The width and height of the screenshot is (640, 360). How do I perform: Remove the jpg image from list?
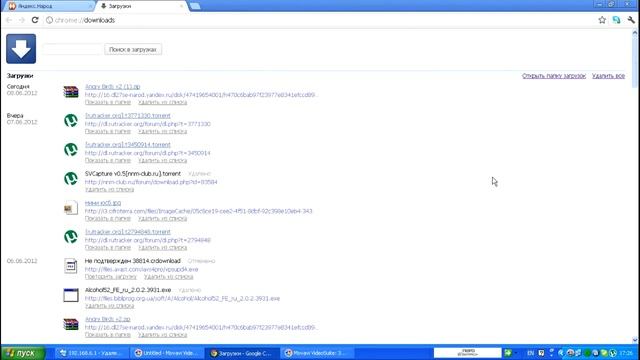pyautogui.click(x=162, y=218)
